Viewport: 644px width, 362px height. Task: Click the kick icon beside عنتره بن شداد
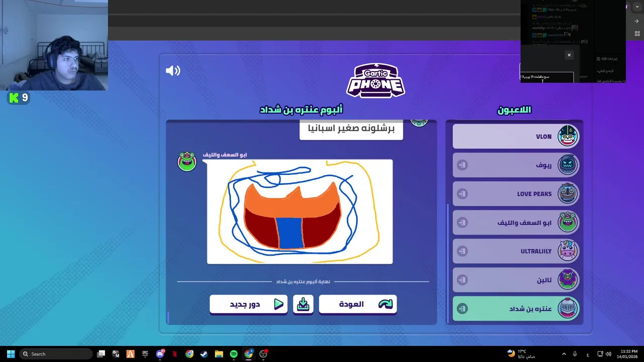coord(462,309)
